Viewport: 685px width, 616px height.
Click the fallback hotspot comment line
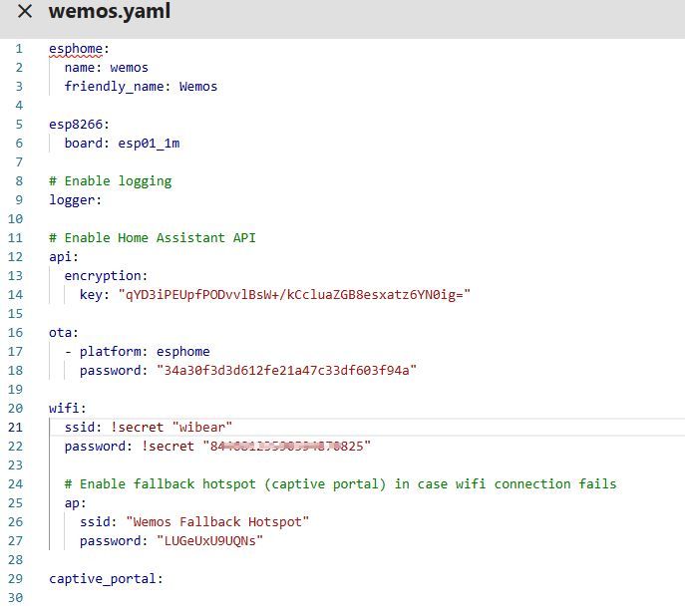(x=340, y=483)
